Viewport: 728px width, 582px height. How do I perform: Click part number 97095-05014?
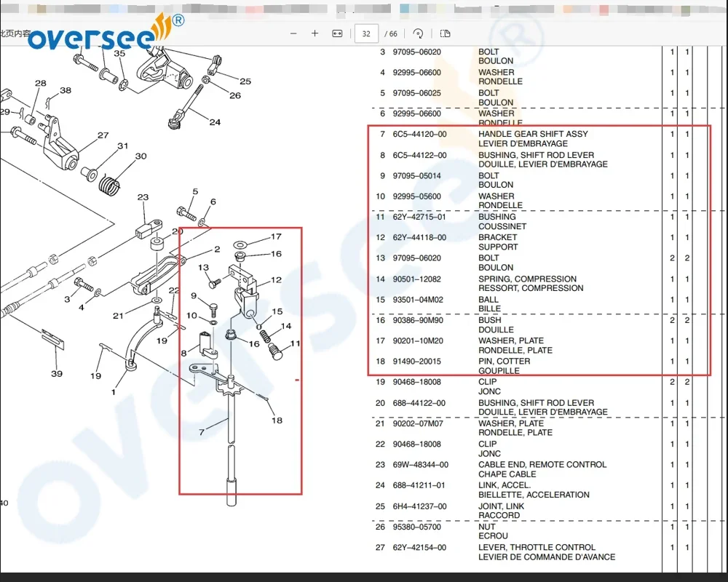[x=417, y=176]
